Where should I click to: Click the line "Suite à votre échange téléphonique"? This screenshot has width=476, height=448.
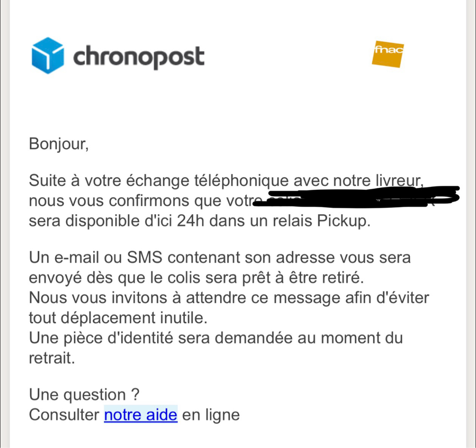tap(159, 181)
